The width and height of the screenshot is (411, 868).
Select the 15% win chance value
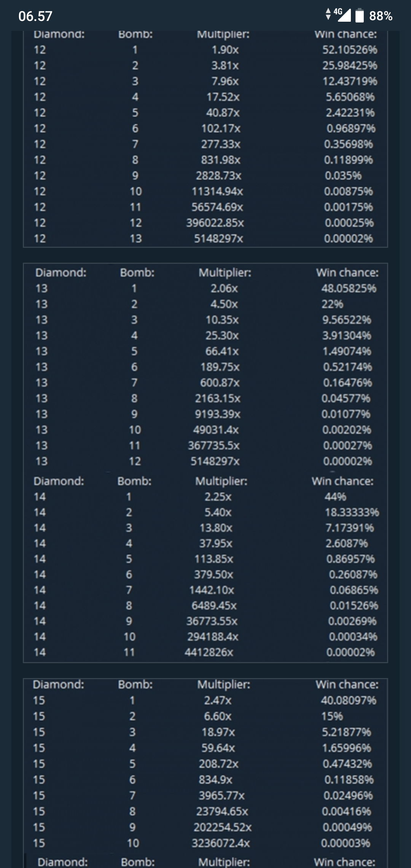click(332, 716)
